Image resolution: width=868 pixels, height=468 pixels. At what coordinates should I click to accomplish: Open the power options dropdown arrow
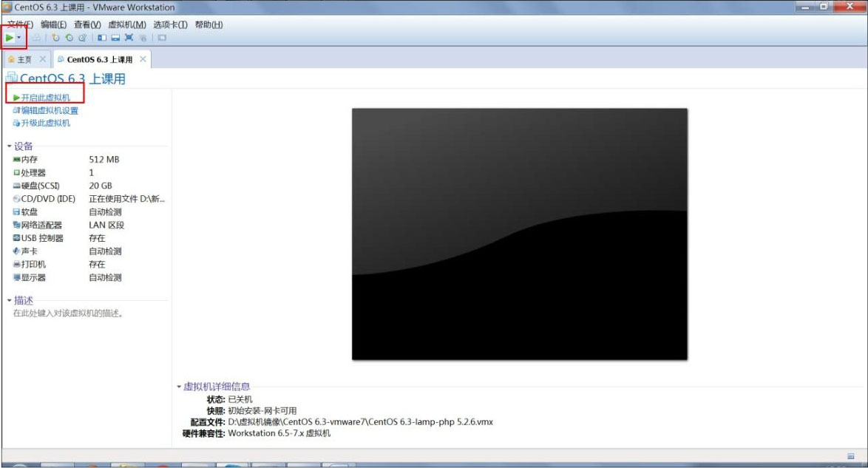(18, 38)
